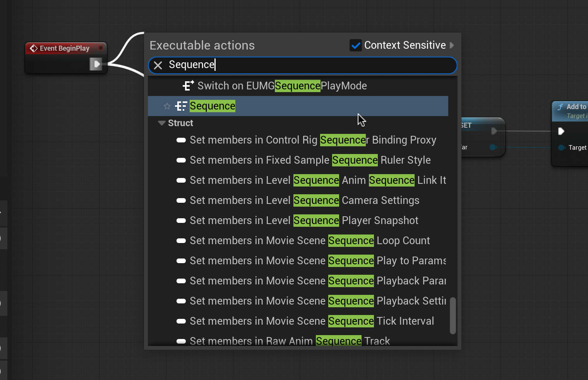This screenshot has height=380, width=588.
Task: Click the SET node execution output pin
Action: coord(494,131)
